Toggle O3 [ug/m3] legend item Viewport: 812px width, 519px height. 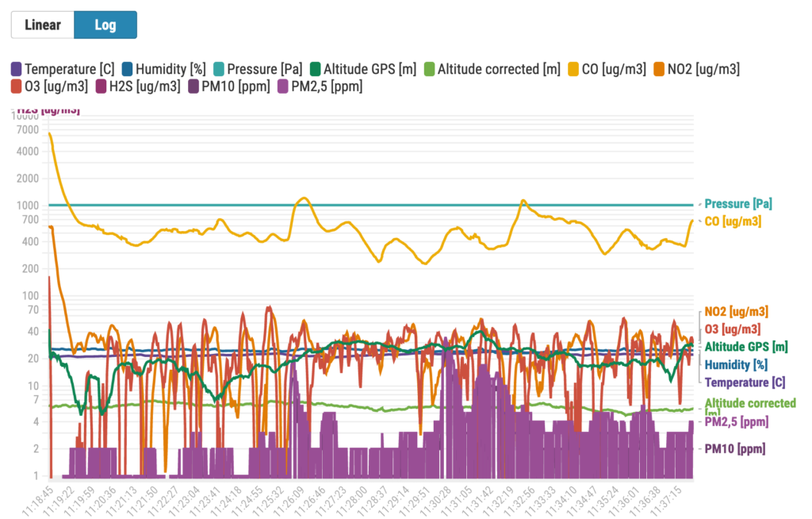pyautogui.click(x=16, y=86)
